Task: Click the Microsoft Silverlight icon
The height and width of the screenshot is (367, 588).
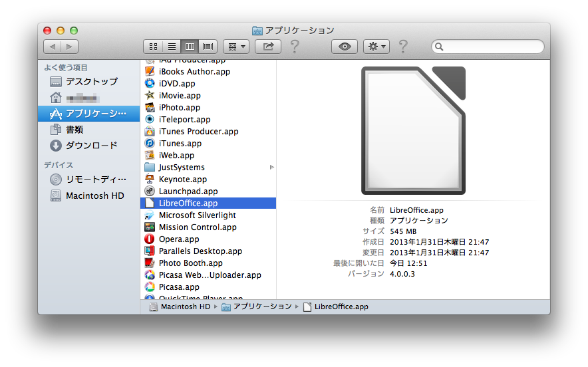Action: (x=150, y=215)
